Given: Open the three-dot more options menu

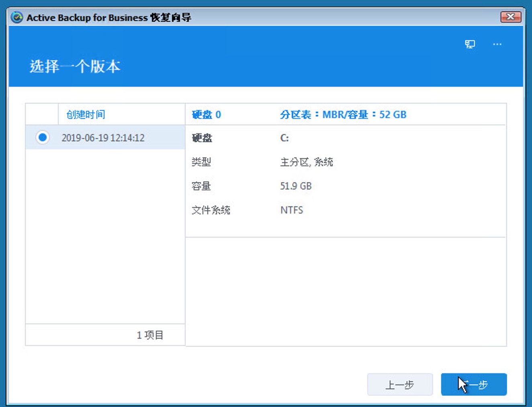Looking at the screenshot, I should [x=497, y=44].
